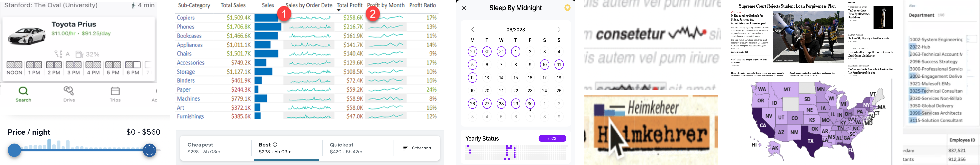The height and width of the screenshot is (165, 980).
Task: Toggle June 10 in the habit calendar
Action: pos(544,65)
